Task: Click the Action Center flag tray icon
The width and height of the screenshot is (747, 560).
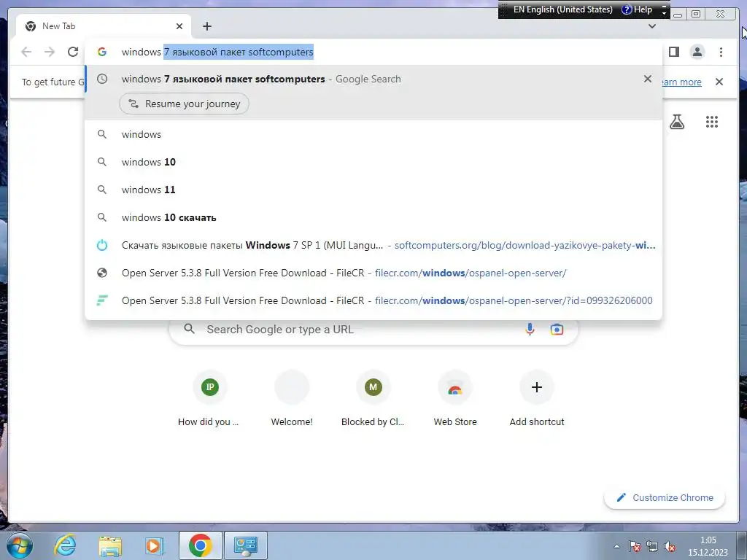Action: tap(635, 546)
